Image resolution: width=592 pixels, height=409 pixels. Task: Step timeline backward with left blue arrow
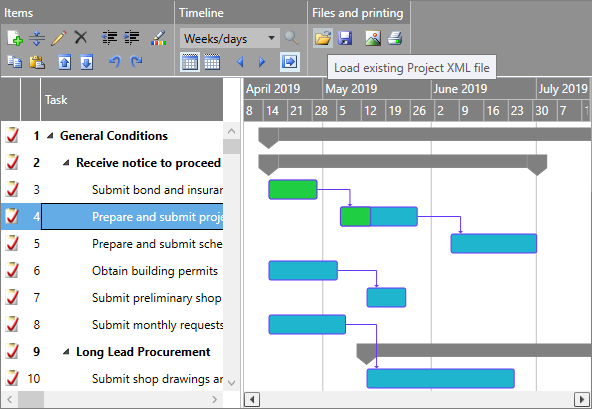[x=240, y=62]
